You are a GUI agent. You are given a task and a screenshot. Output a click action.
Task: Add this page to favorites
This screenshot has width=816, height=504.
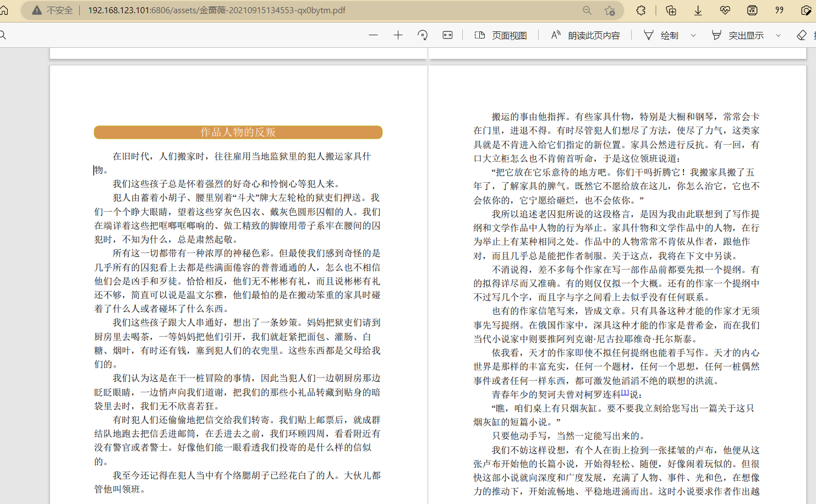tap(610, 10)
